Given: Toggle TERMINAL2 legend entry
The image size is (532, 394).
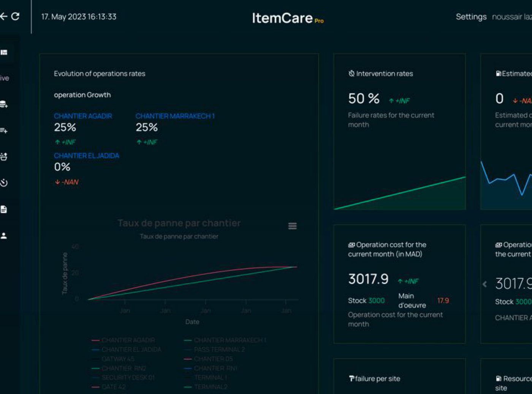Looking at the screenshot, I should pos(206,387).
